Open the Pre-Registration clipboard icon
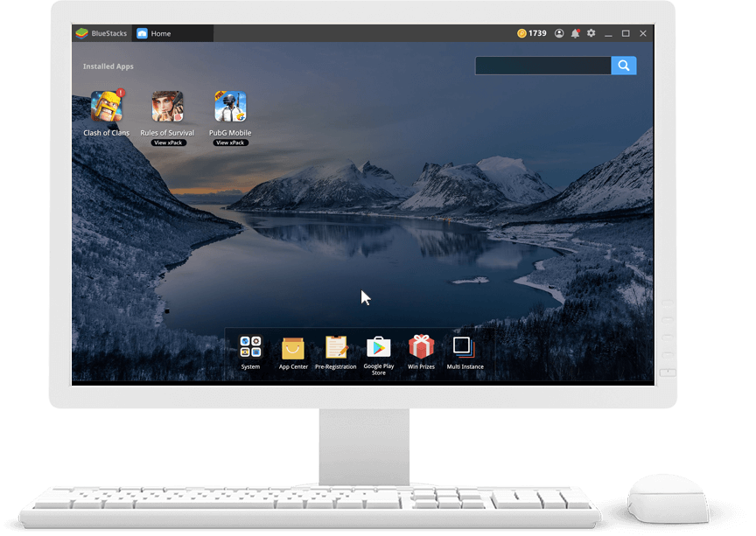756x536 pixels. click(336, 347)
